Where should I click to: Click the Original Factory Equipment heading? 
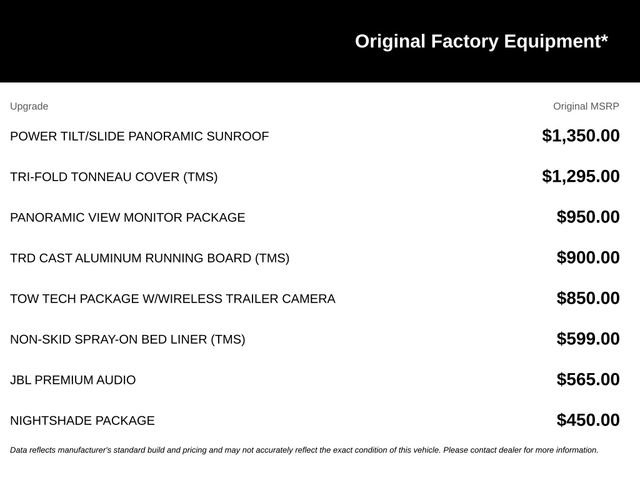[481, 41]
